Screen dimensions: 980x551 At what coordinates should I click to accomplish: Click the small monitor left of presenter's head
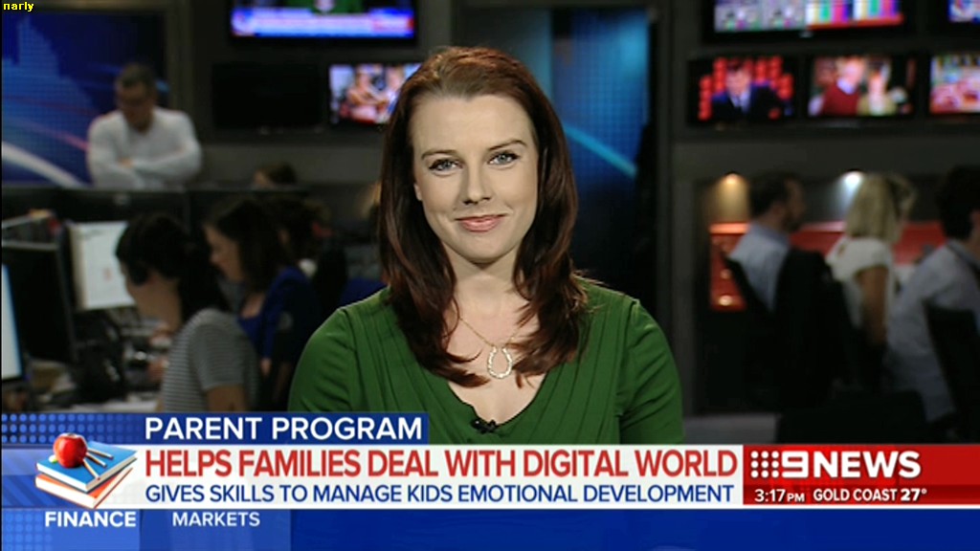pos(368,93)
